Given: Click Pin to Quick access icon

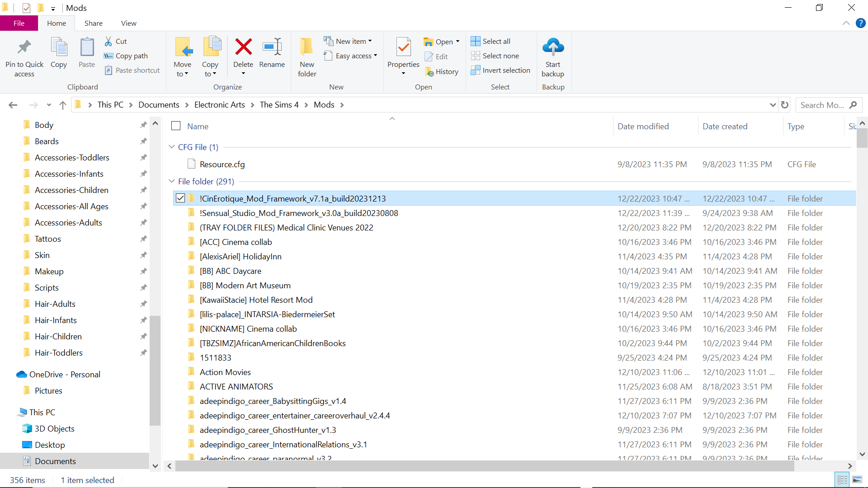Looking at the screenshot, I should click(x=24, y=47).
